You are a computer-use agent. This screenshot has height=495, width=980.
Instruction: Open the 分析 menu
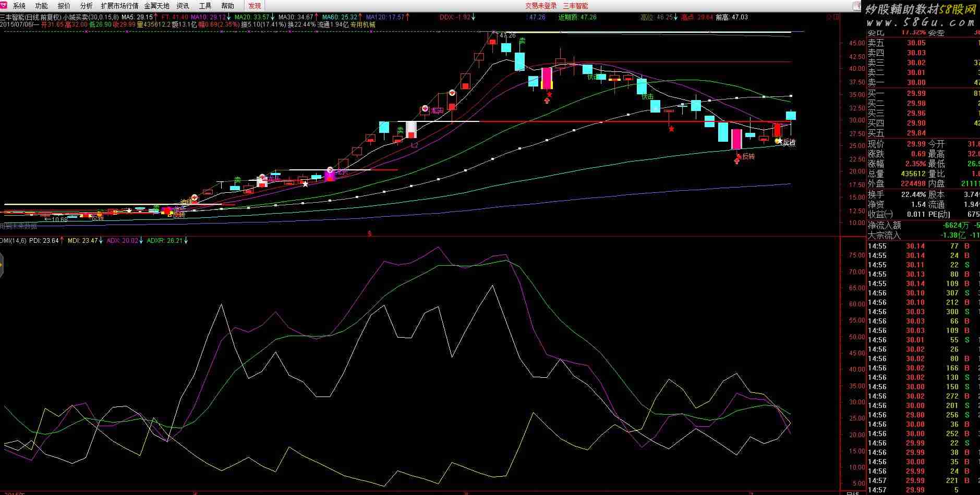coord(86,6)
